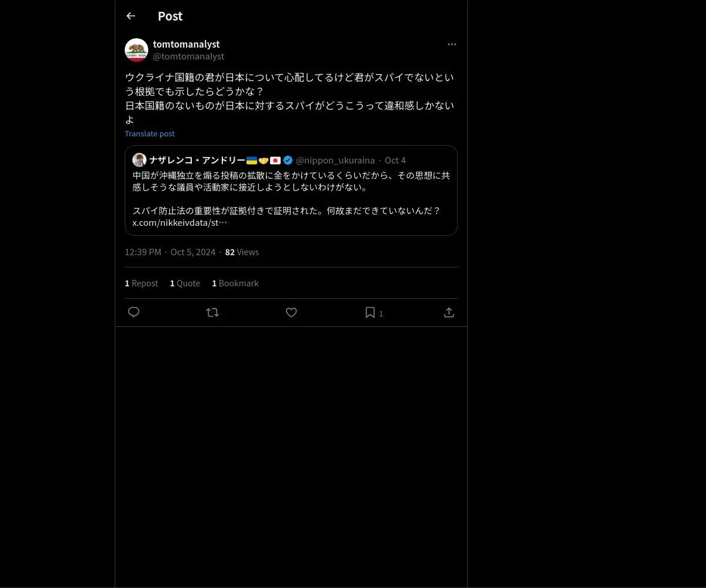The image size is (706, 588).
Task: Share post via the upload arrow icon
Action: [x=449, y=312]
